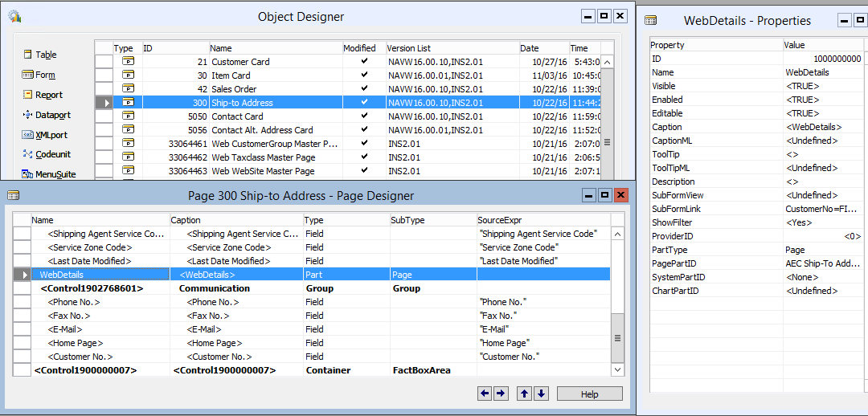
Task: Click the Help button
Action: [589, 394]
